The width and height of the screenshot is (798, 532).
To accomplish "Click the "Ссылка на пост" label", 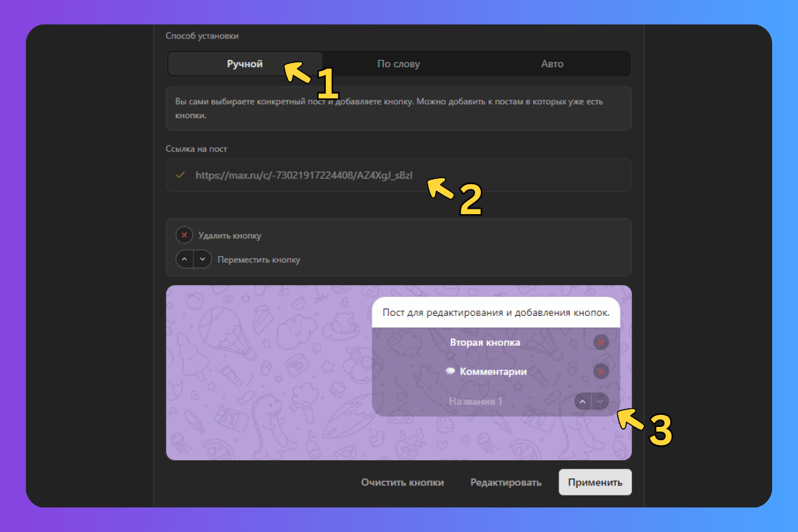I will pyautogui.click(x=196, y=148).
